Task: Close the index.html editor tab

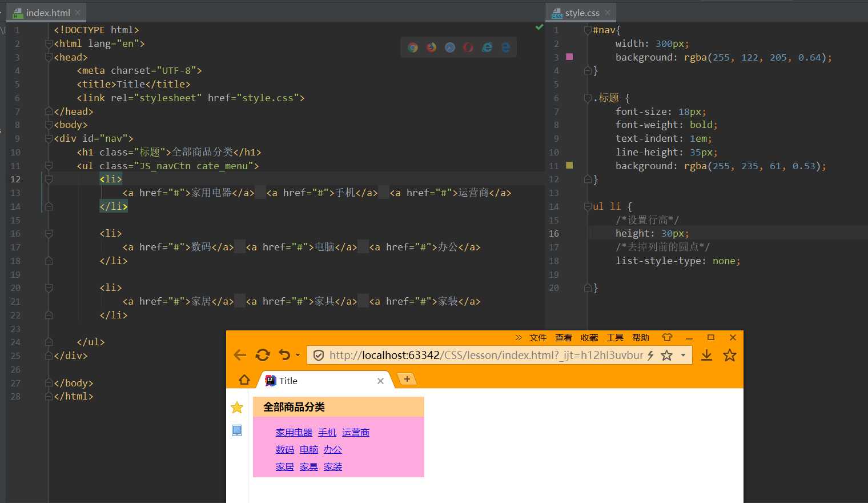Action: [x=78, y=12]
